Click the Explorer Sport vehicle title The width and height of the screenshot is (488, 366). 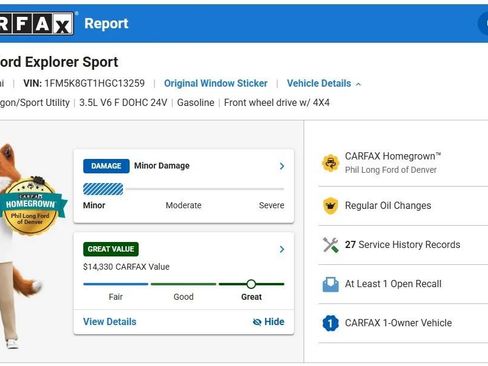59,62
